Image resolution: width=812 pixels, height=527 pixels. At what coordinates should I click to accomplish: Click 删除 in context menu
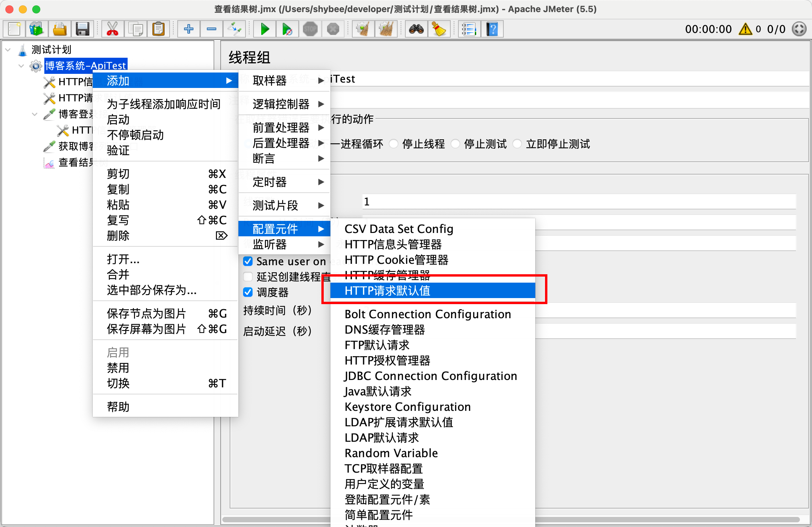click(165, 236)
